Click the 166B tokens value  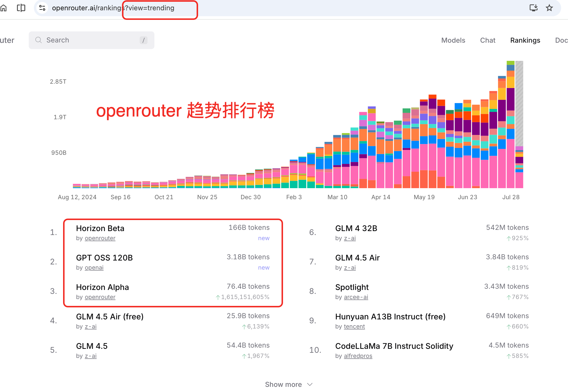(x=249, y=228)
